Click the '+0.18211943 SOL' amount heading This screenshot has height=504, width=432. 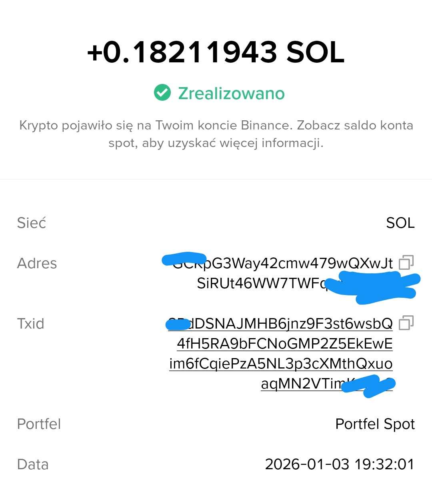click(216, 52)
